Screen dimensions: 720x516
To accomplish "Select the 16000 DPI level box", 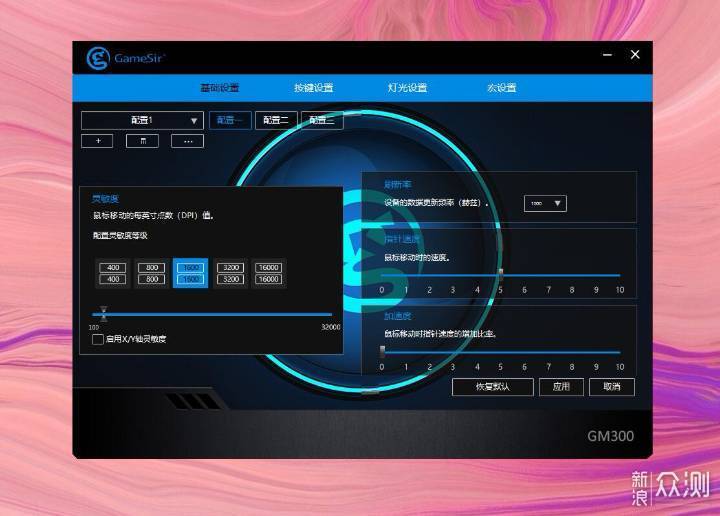I will (x=269, y=273).
